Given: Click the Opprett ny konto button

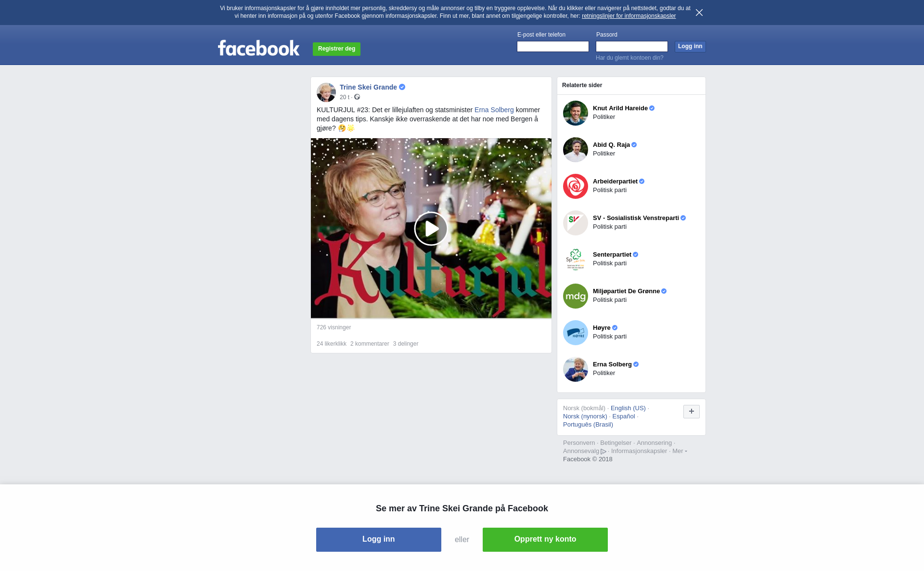Looking at the screenshot, I should (x=545, y=540).
